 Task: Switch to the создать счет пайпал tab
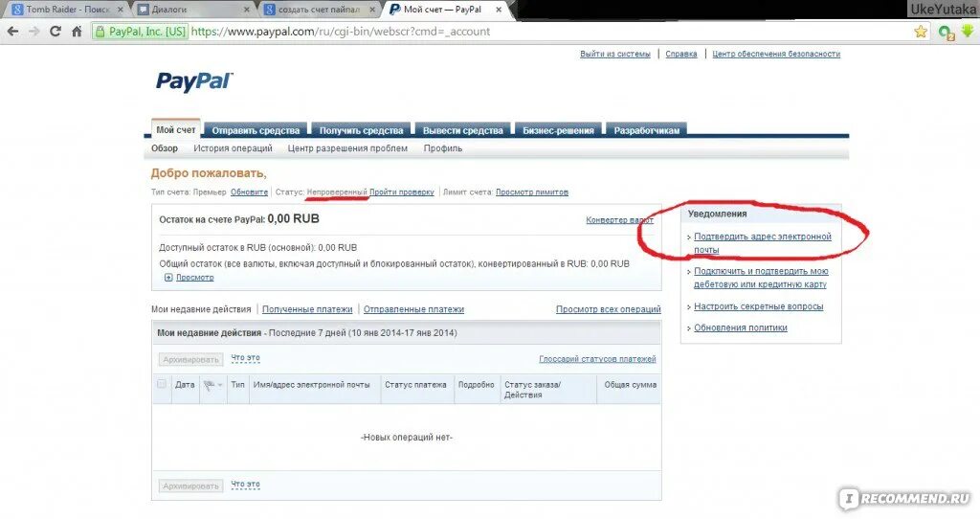[319, 10]
